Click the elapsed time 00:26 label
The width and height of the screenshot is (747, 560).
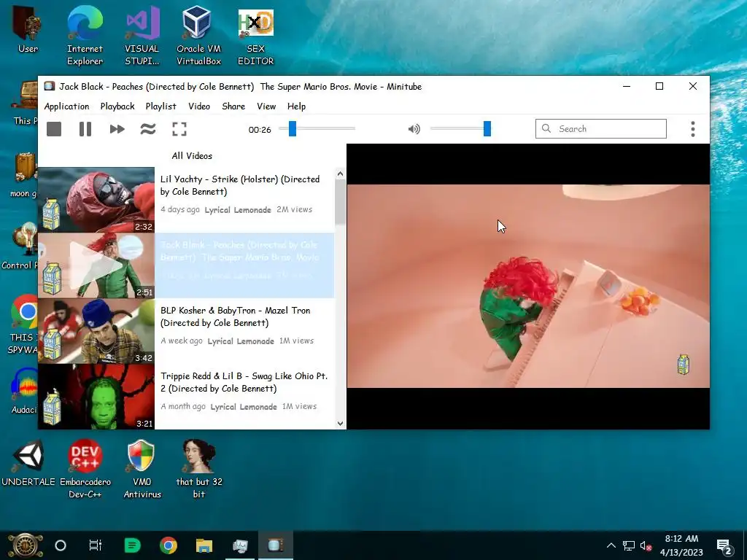coord(260,130)
